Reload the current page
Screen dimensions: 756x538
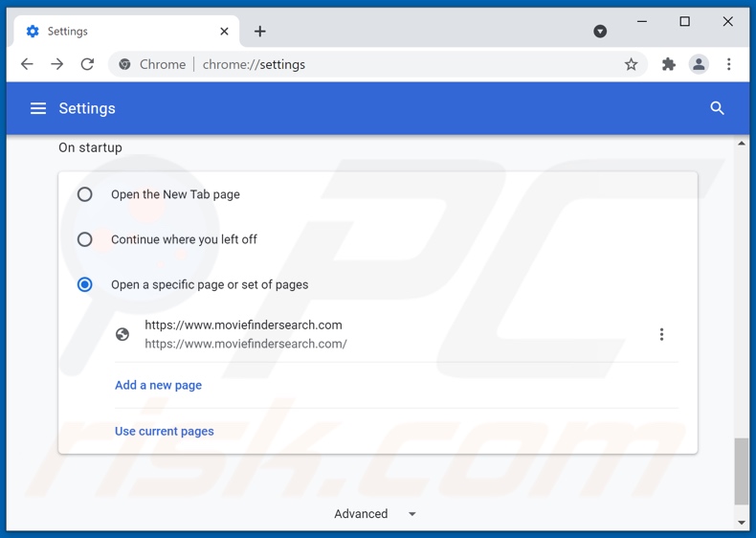click(87, 65)
